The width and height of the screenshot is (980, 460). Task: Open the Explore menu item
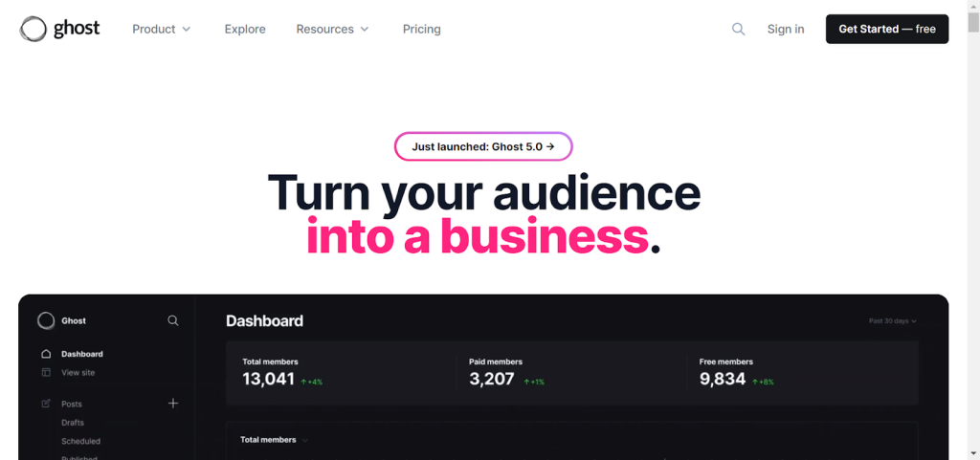(x=245, y=30)
